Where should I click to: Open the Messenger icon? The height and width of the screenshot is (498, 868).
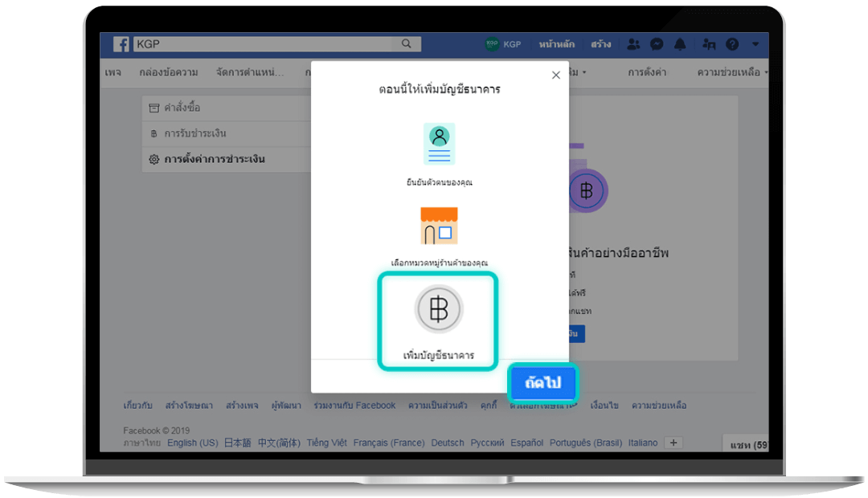click(657, 44)
